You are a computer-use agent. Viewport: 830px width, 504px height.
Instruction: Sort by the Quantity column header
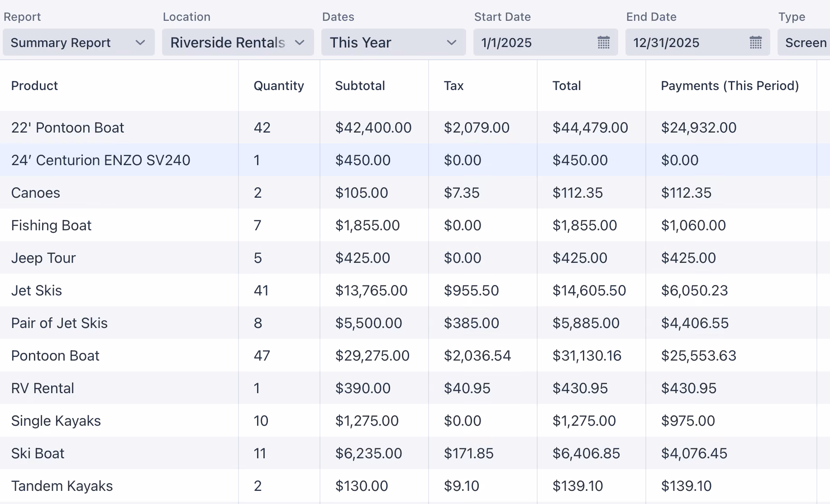tap(279, 86)
